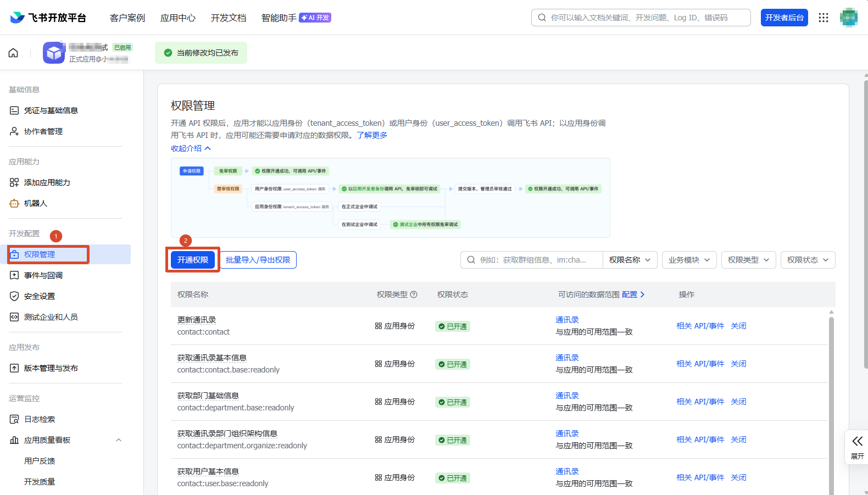The width and height of the screenshot is (868, 495).
Task: Click the magnifier in permission search box
Action: tap(471, 260)
